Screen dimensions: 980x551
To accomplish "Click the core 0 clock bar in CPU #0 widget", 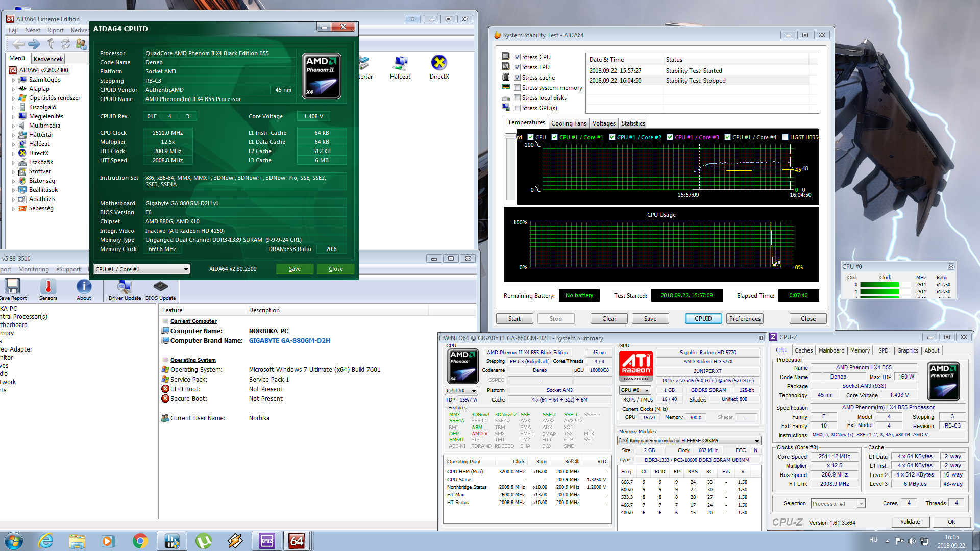I will 885,285.
